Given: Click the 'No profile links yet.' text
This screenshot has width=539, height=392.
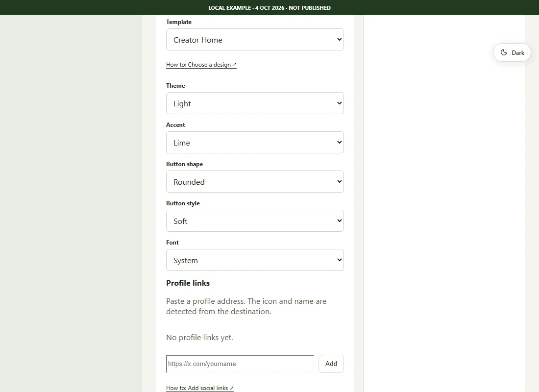Looking at the screenshot, I should (200, 337).
